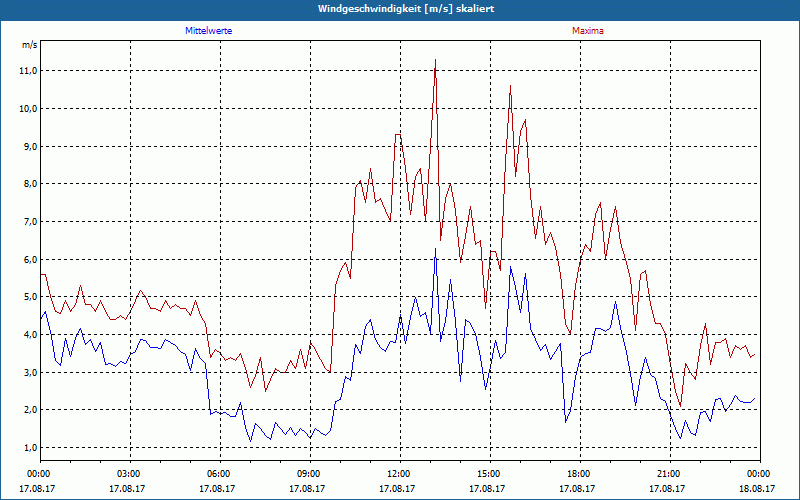Click the 6,0 y-axis value
Viewport: 800px width, 500px height.
[x=31, y=259]
